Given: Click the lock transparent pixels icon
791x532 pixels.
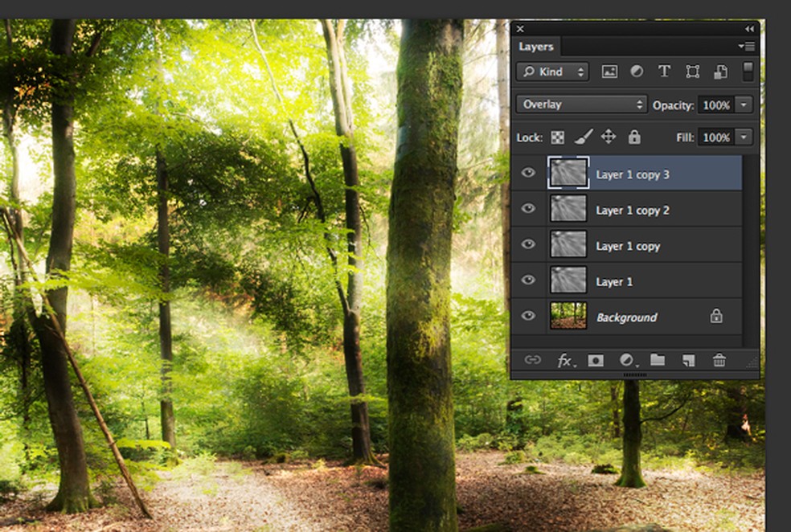Looking at the screenshot, I should pyautogui.click(x=558, y=137).
